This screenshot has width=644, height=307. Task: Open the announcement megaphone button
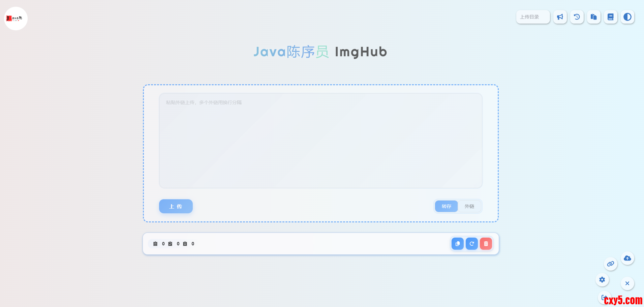coord(560,17)
